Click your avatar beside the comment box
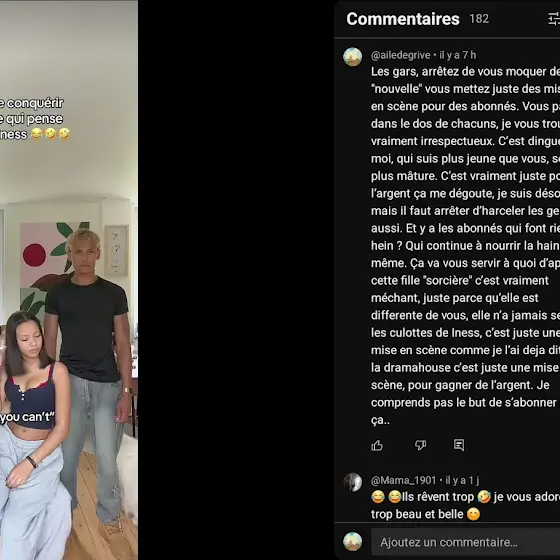This screenshot has width=560, height=560. pyautogui.click(x=352, y=541)
